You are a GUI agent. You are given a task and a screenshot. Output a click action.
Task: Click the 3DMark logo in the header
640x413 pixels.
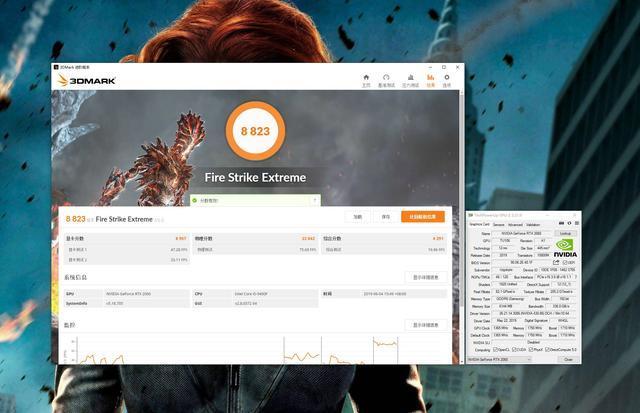pos(87,80)
